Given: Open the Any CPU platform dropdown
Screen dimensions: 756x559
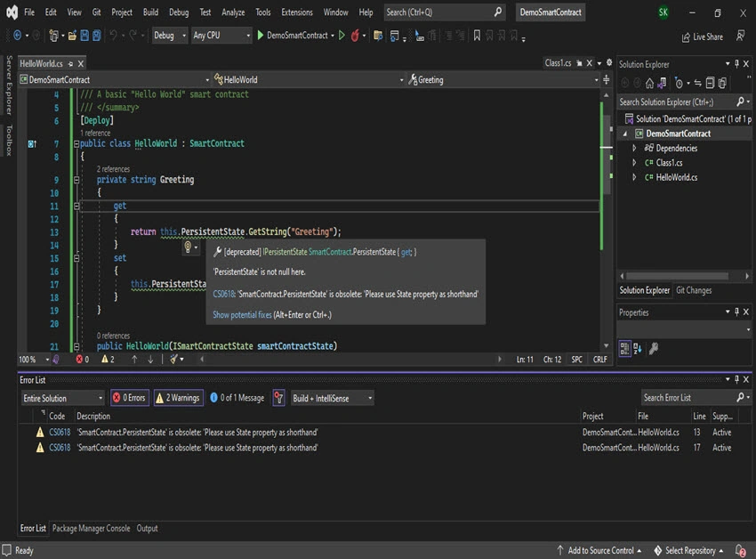Looking at the screenshot, I should pos(221,36).
